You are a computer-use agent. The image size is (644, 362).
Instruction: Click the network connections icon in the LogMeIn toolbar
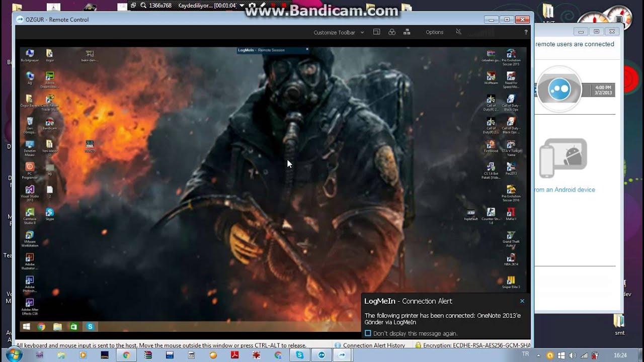tap(407, 32)
